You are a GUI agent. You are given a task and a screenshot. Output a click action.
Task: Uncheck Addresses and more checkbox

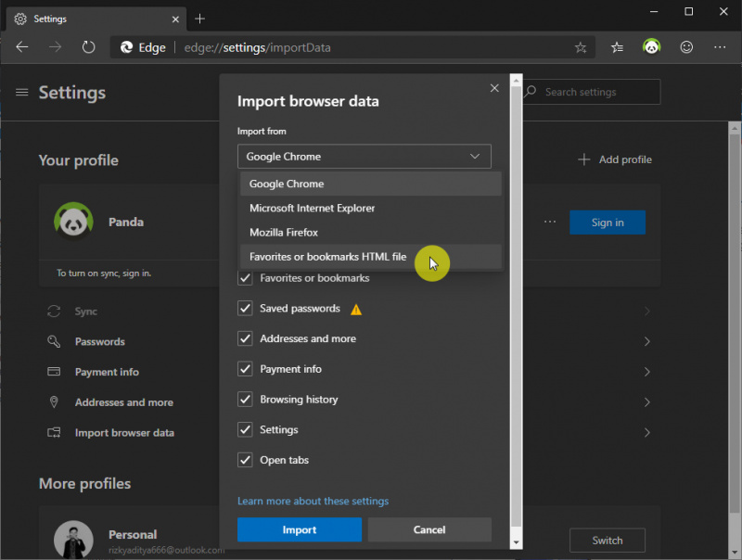point(245,338)
